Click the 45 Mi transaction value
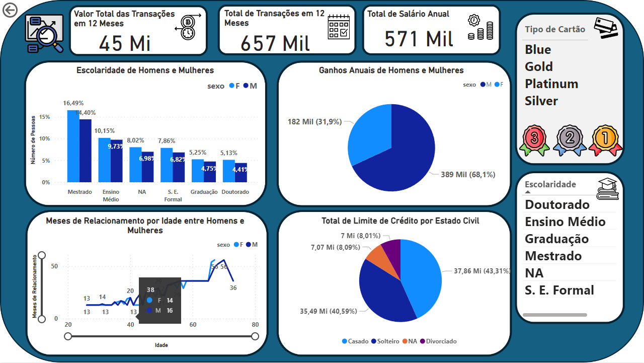This screenshot has width=644, height=363. [x=125, y=43]
